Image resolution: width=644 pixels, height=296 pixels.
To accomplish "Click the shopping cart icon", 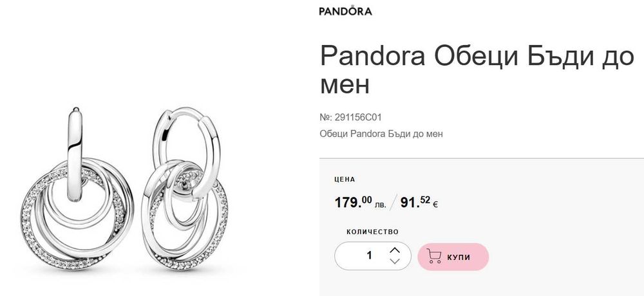I will [x=434, y=257].
